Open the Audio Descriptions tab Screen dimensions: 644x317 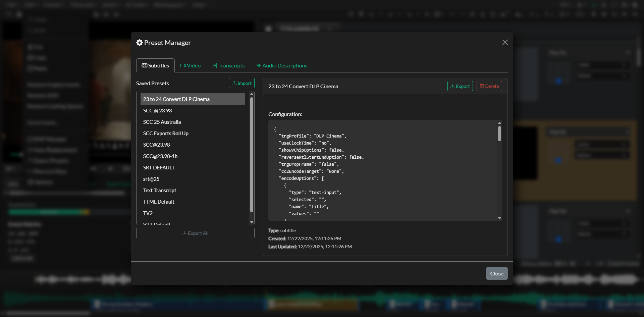pos(282,65)
